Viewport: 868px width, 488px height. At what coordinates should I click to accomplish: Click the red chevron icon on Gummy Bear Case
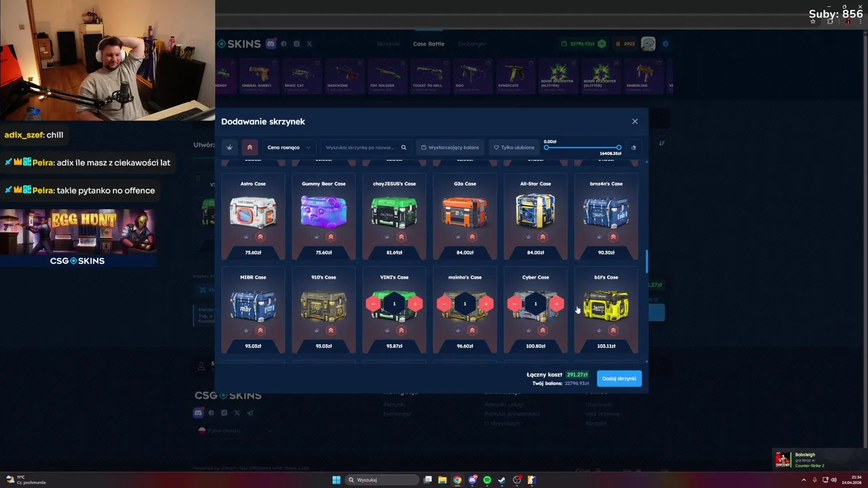(x=330, y=237)
